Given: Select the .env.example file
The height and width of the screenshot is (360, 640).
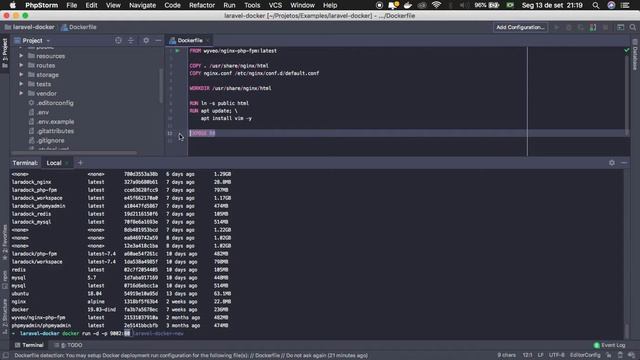Looking at the screenshot, I should pyautogui.click(x=51, y=122).
